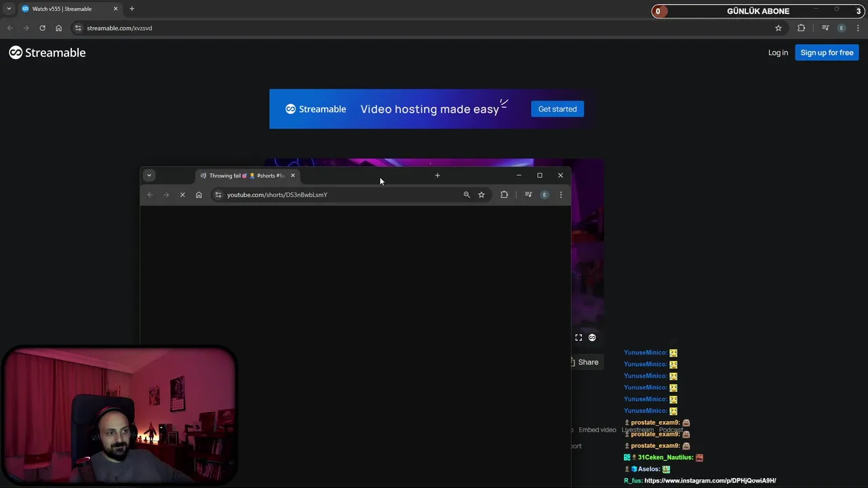The width and height of the screenshot is (868, 488).
Task: Open home page from Streamable window toolbar
Action: [58, 28]
